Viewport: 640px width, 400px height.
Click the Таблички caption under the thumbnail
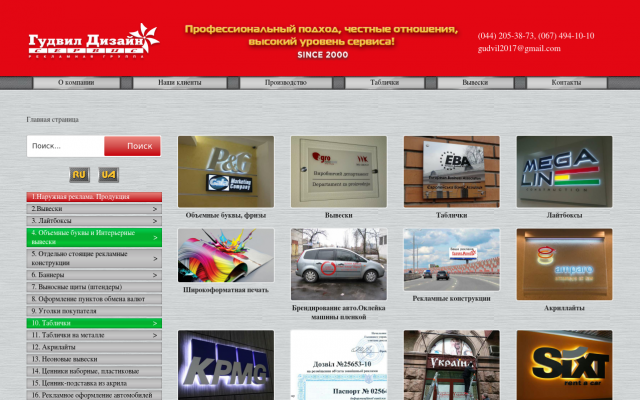[451, 215]
